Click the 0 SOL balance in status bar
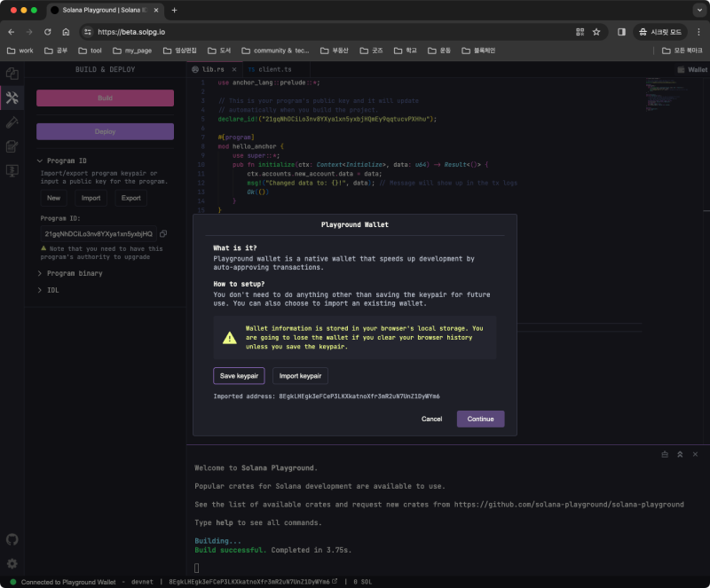Screen dimensions: 710x588 pyautogui.click(x=362, y=582)
